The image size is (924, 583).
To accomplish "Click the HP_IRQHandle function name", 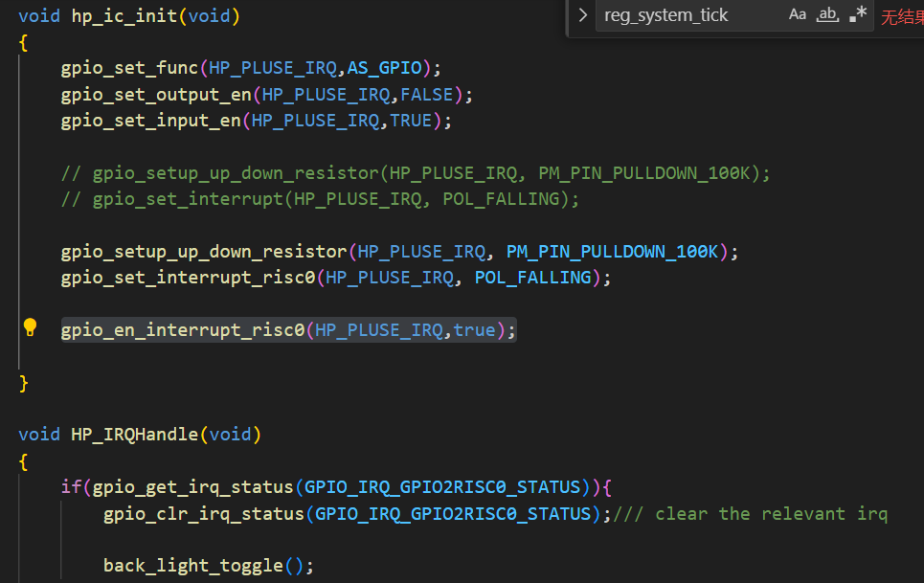I will (x=134, y=435).
